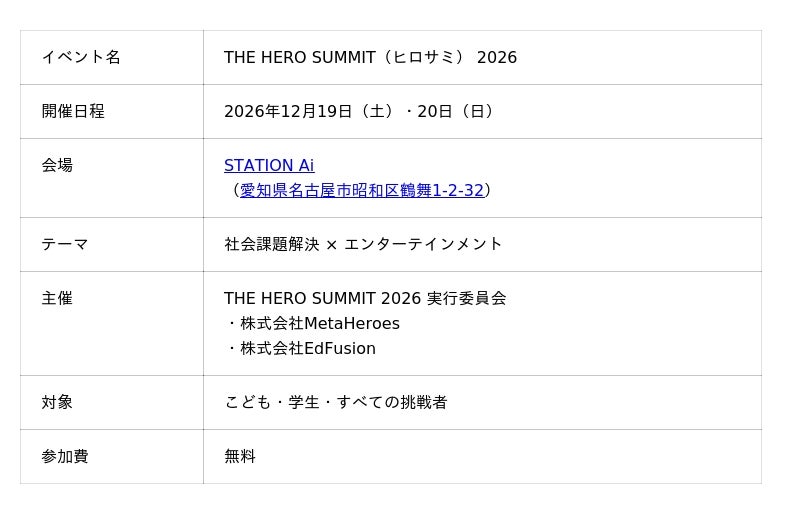Click the 無料 value text
Screen dimensions: 800x514
[x=240, y=457]
